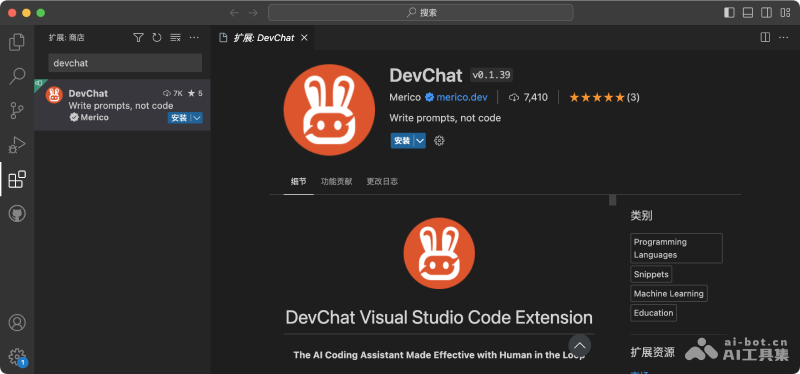800x374 pixels.
Task: Open editor more actions menu
Action: pyautogui.click(x=783, y=37)
